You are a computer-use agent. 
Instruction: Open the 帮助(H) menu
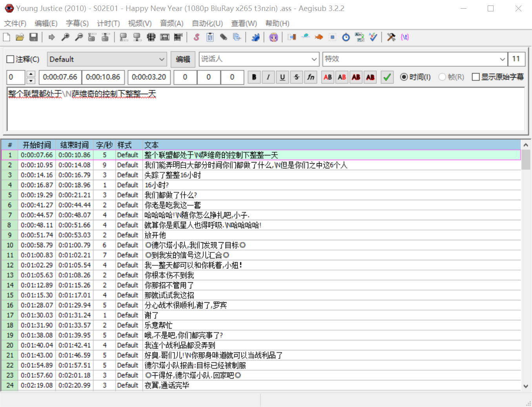click(x=277, y=24)
